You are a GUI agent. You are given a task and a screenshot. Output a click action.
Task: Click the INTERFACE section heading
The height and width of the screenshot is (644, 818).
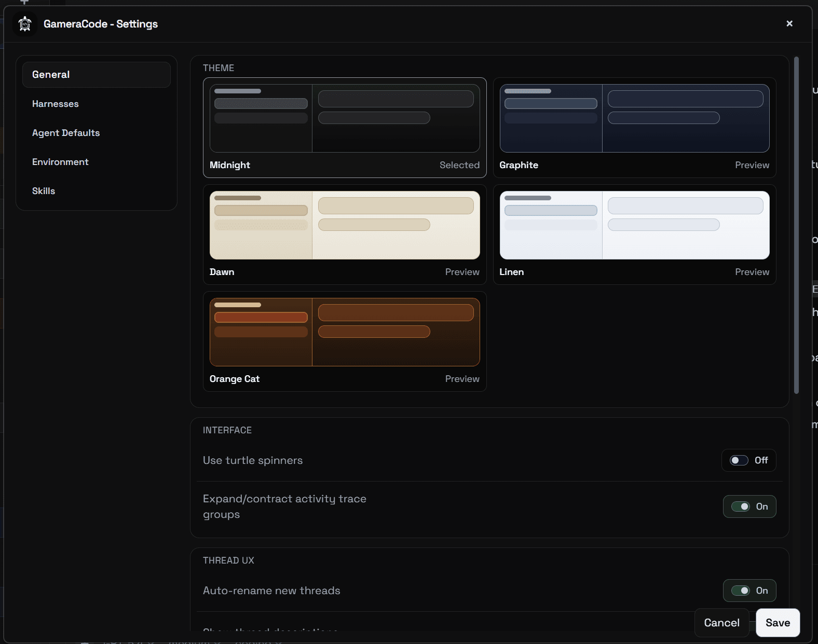pyautogui.click(x=227, y=430)
